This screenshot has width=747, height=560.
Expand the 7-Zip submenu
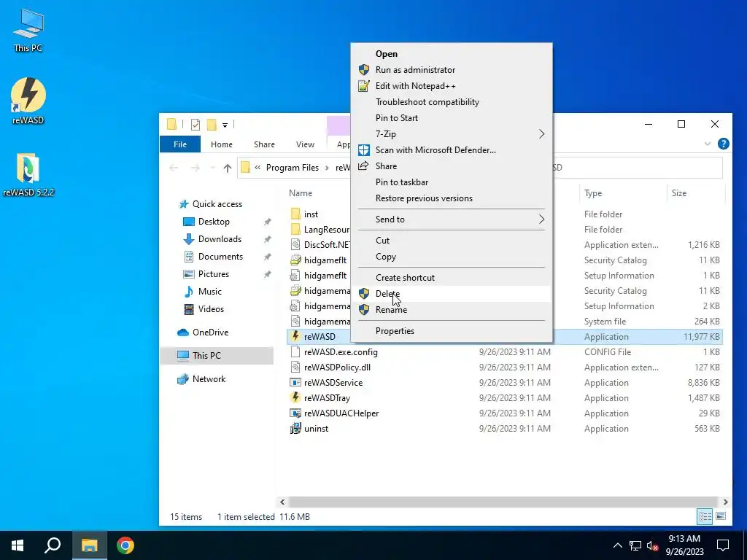[x=541, y=134]
